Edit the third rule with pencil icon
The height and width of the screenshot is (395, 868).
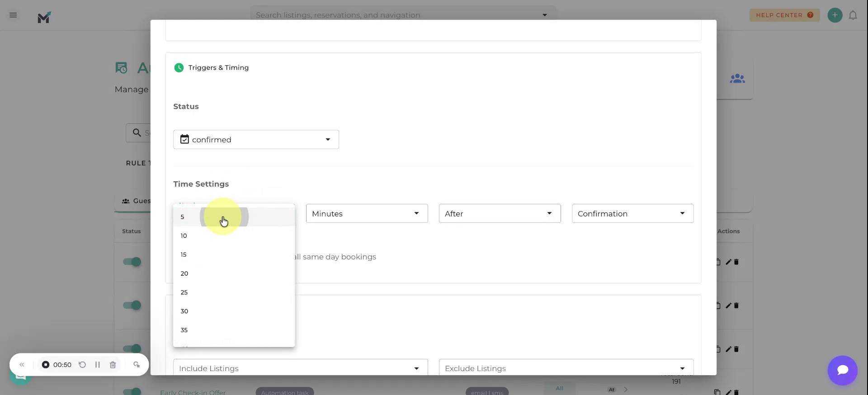point(728,349)
